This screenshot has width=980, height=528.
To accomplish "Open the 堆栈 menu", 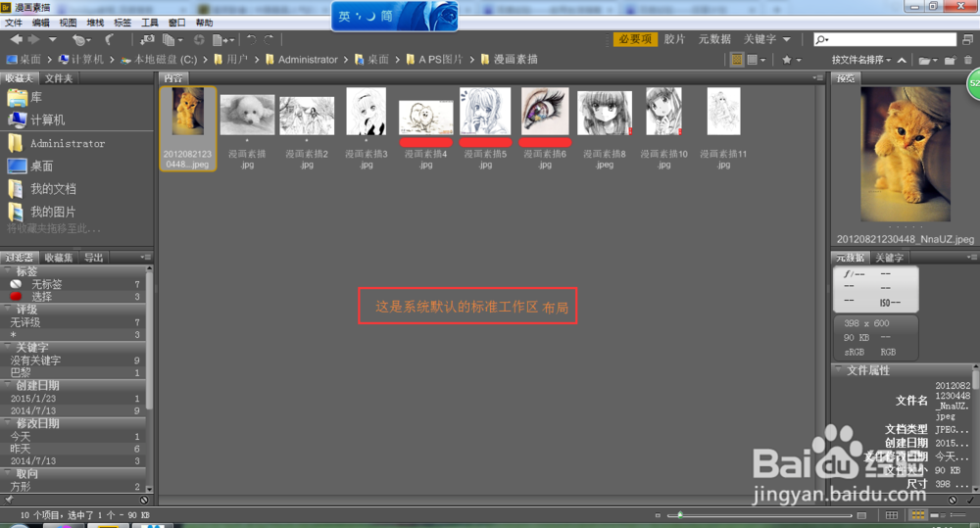I will (x=95, y=23).
